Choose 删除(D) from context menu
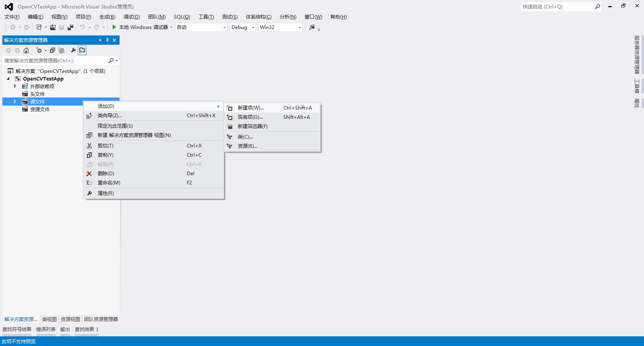 click(153, 174)
